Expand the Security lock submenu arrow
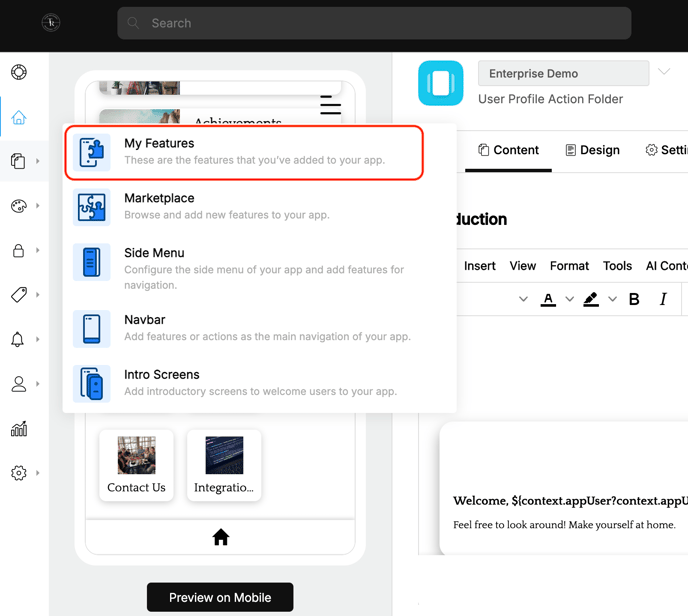Image resolution: width=688 pixels, height=616 pixels. pos(38,251)
